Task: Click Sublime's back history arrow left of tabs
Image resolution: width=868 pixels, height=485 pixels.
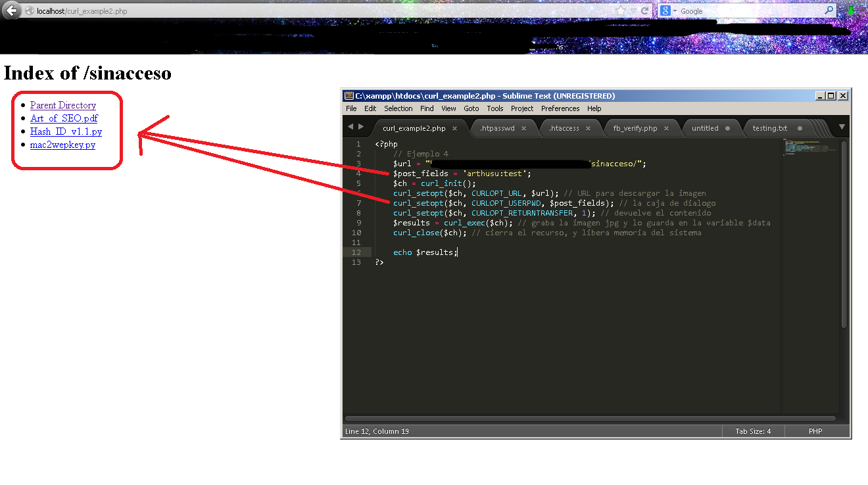Action: tap(350, 127)
